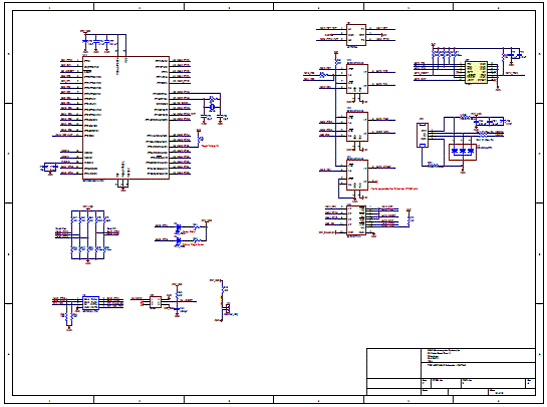The image size is (547, 407).
Task: Select the large microcontroller IC block
Action: (126, 118)
